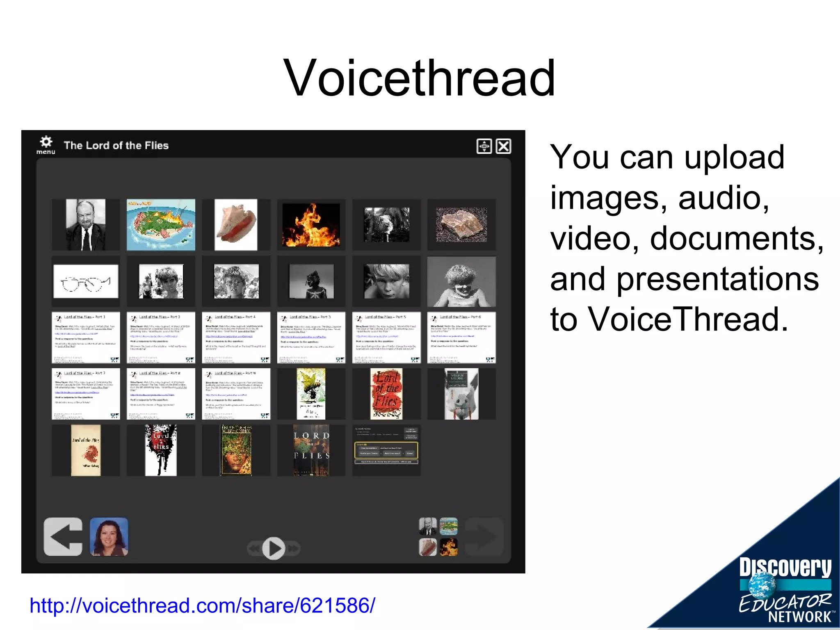Open the conch shell thumbnail
The width and height of the screenshot is (840, 630).
point(236,225)
